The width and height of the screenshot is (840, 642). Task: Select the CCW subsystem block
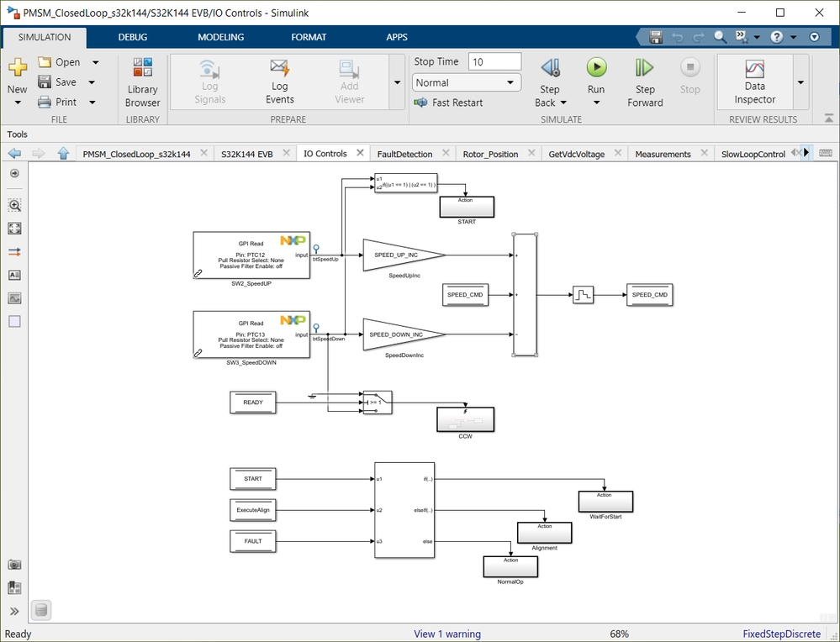tap(466, 420)
